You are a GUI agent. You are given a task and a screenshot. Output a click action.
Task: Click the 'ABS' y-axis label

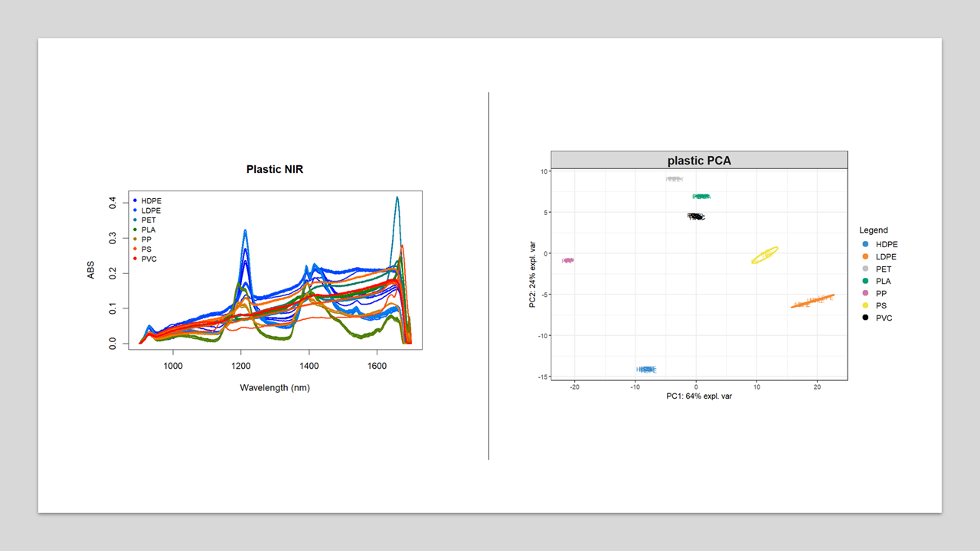pyautogui.click(x=91, y=269)
